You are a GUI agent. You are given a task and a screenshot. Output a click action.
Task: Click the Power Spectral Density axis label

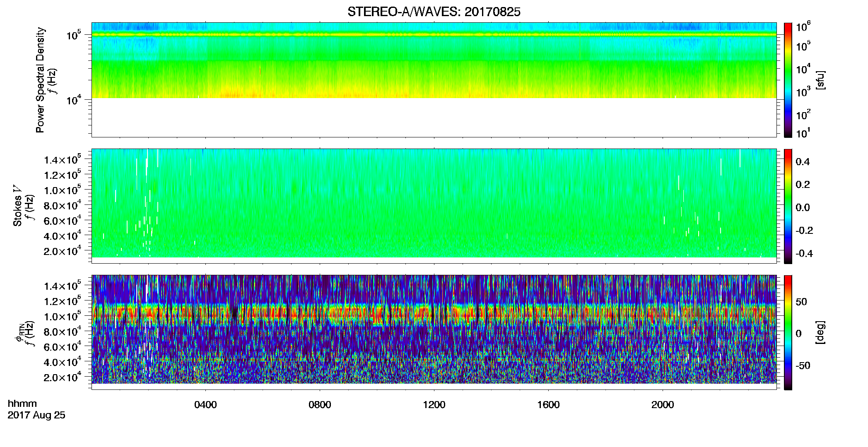(40, 80)
